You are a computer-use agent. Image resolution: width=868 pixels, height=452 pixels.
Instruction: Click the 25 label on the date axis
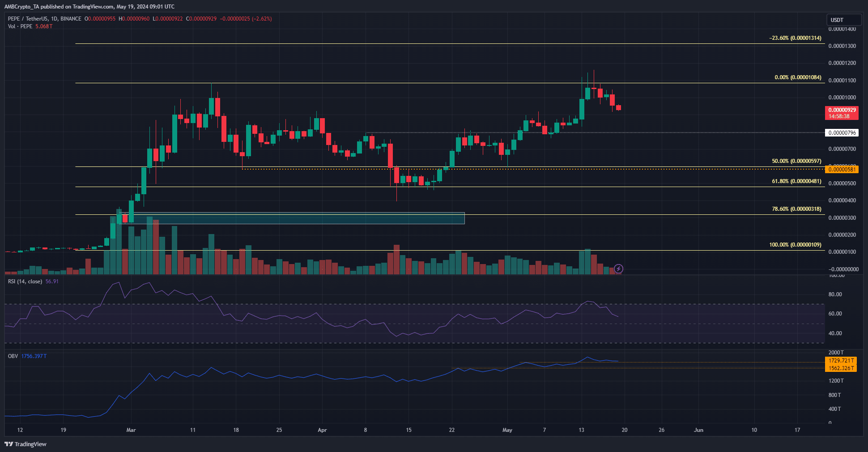click(x=279, y=430)
